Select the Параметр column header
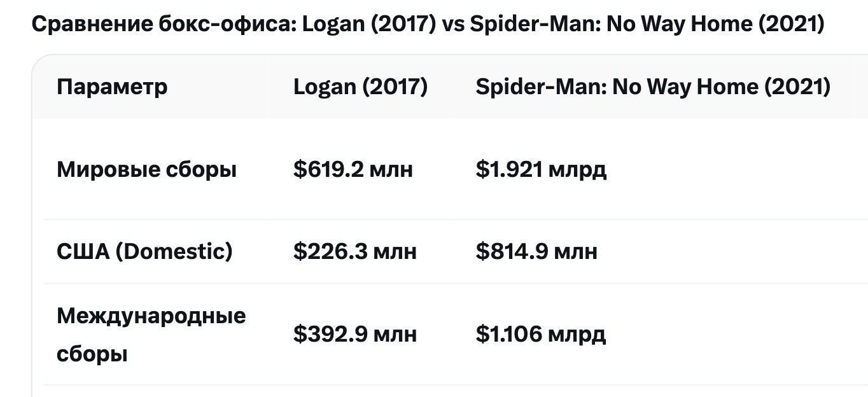 tap(112, 87)
